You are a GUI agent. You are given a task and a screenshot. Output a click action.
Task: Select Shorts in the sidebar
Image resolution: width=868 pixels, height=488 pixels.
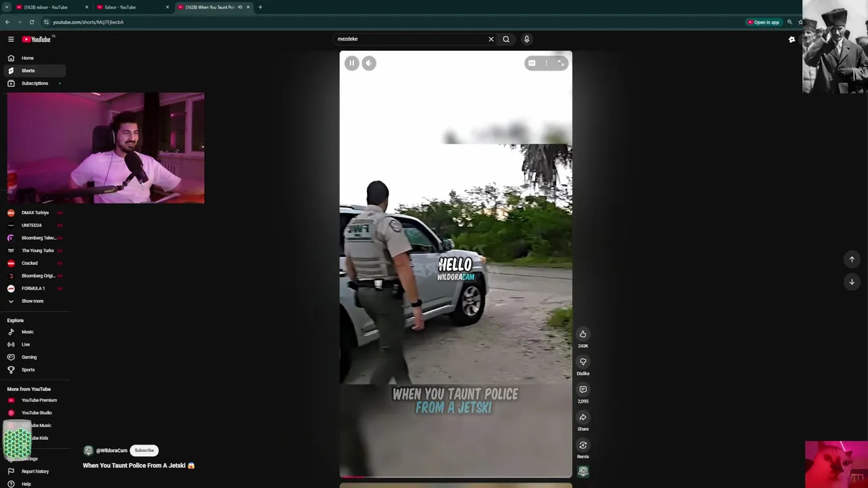(35, 70)
